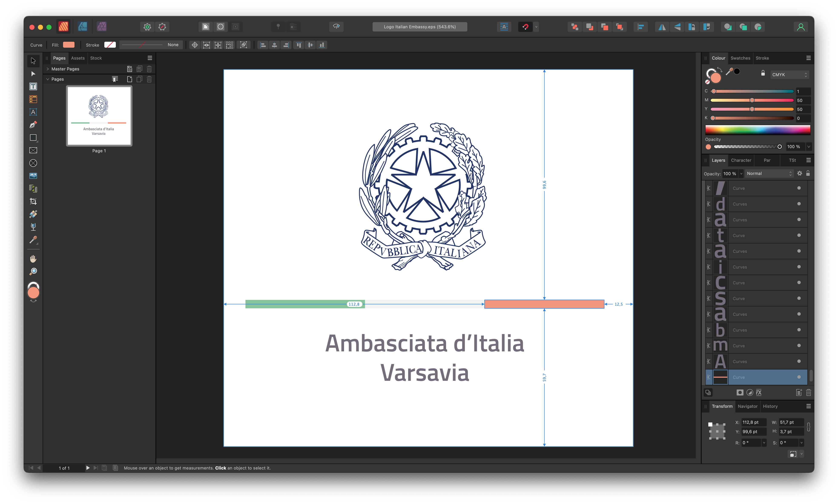Switch to Publisher persona

(x=63, y=26)
